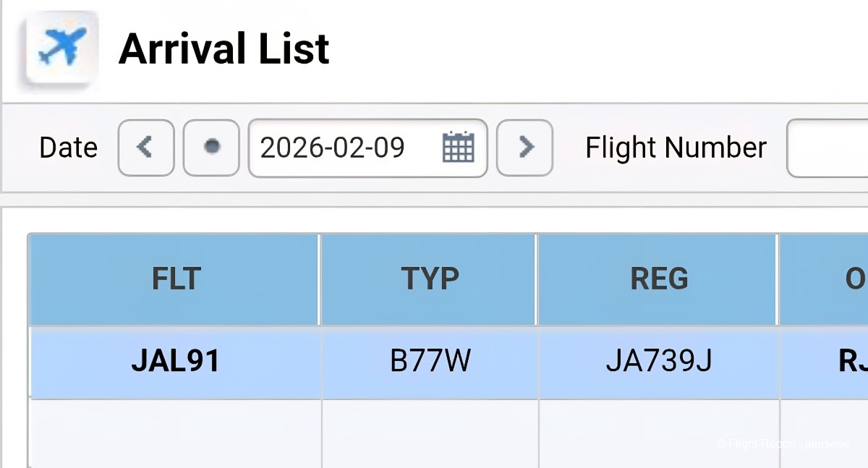Select the B77W aircraft type cell
Screen dimensions: 868x468
pyautogui.click(x=430, y=362)
